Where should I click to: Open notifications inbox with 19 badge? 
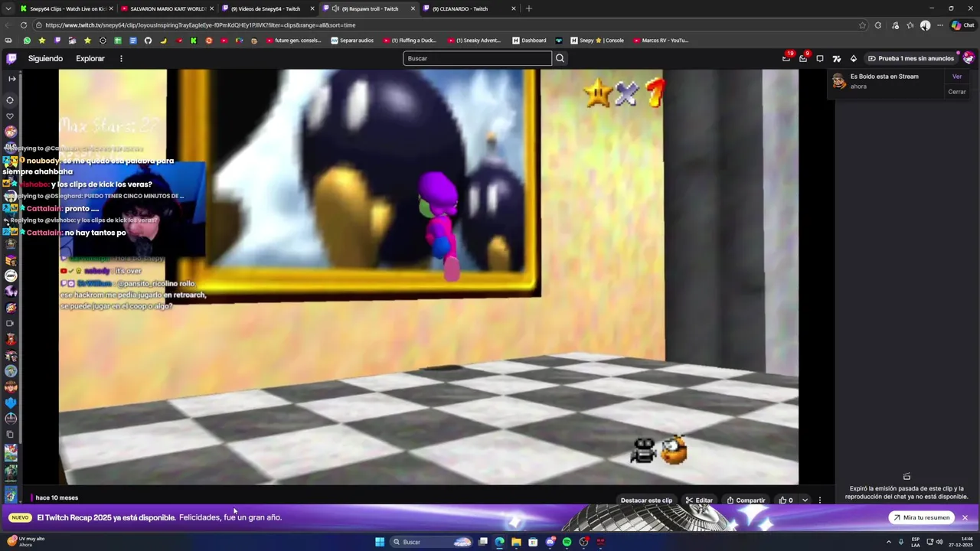coord(786,58)
